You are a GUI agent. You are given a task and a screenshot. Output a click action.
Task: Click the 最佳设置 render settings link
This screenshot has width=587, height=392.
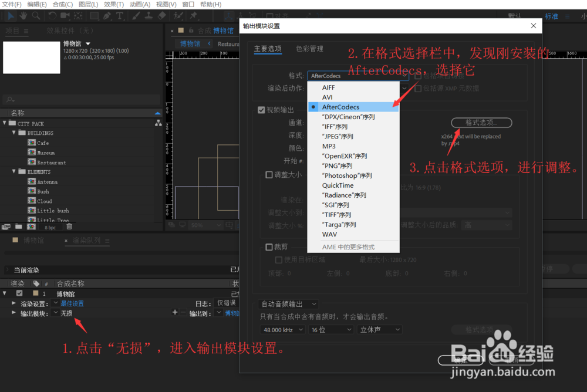[72, 303]
